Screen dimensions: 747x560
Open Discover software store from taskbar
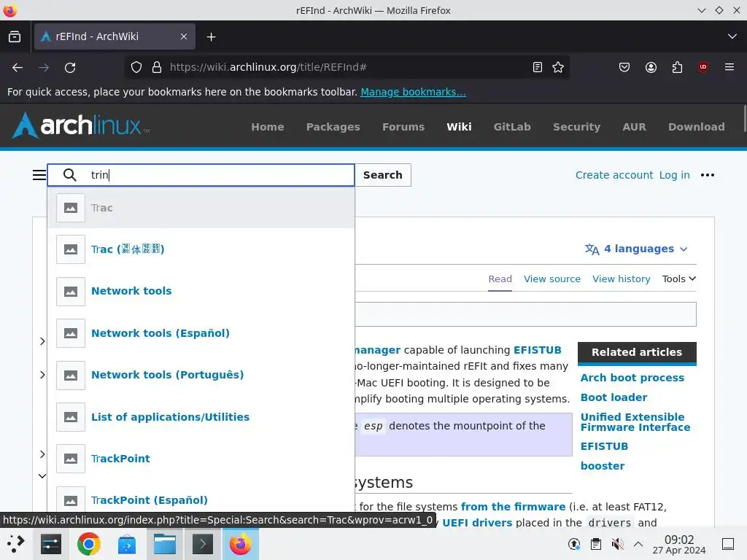pos(127,544)
